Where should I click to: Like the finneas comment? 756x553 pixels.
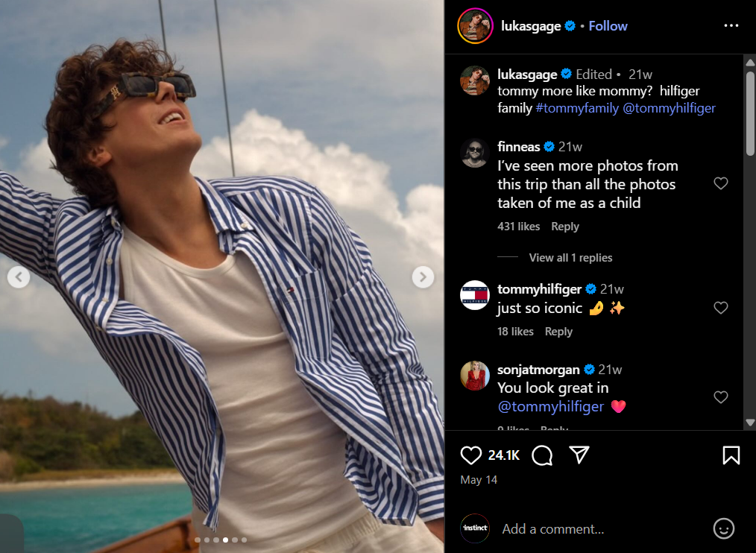(720, 183)
